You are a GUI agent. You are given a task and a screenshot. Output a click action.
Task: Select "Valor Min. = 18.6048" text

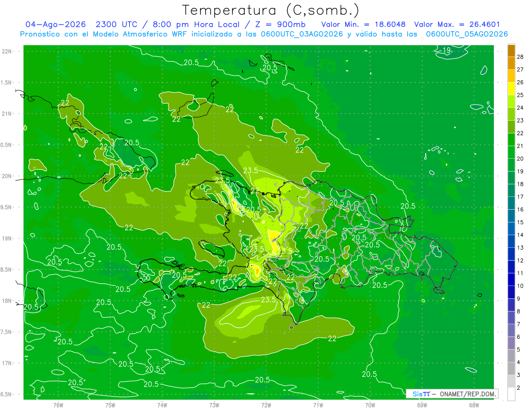(x=363, y=24)
